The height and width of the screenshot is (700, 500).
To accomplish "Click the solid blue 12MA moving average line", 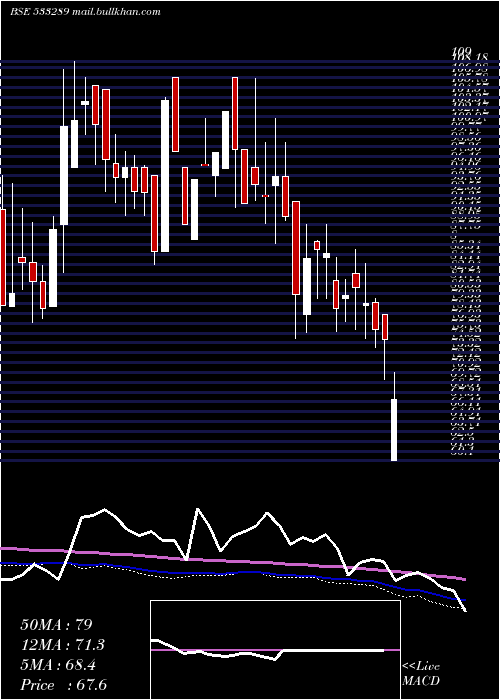I will click(232, 572).
